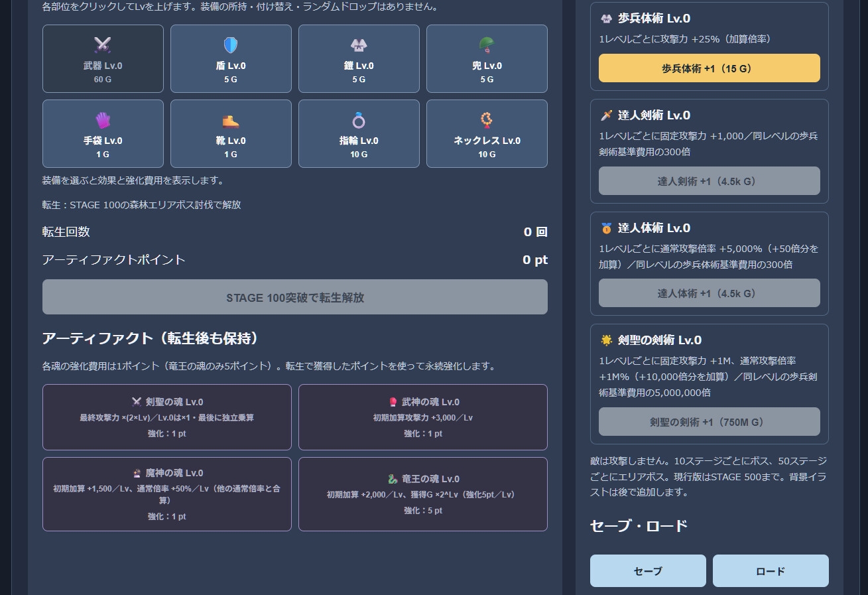This screenshot has width=868, height=595.
Task: Click the ロード button
Action: pos(771,571)
